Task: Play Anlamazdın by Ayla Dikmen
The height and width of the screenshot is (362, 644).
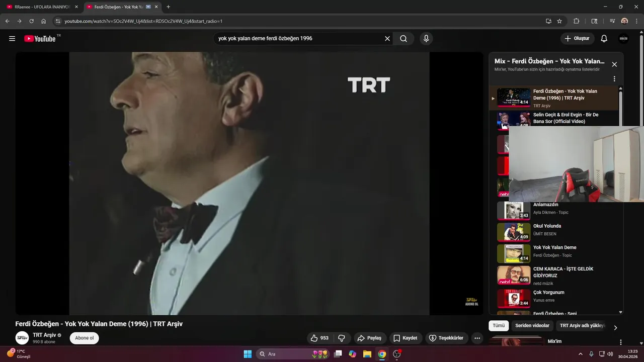Action: tap(553, 211)
